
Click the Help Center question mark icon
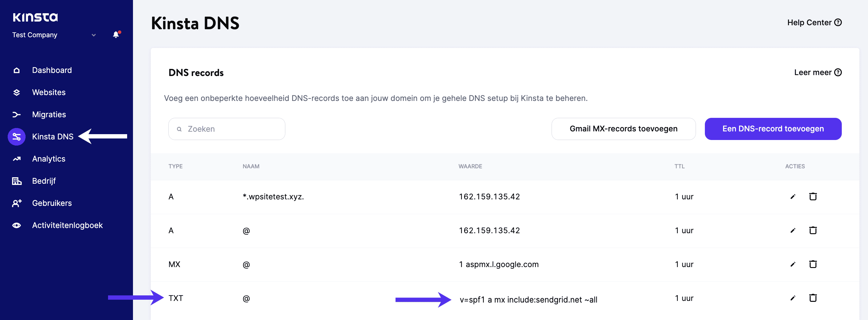point(838,22)
